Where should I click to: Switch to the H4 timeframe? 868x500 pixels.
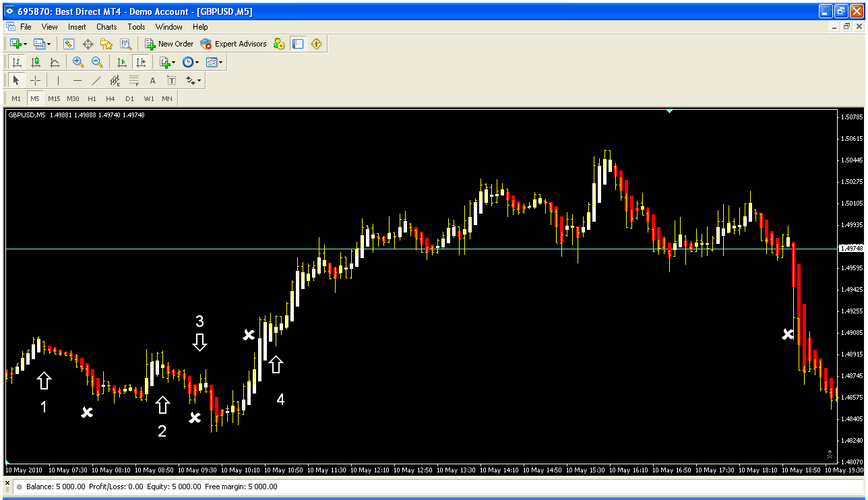111,98
